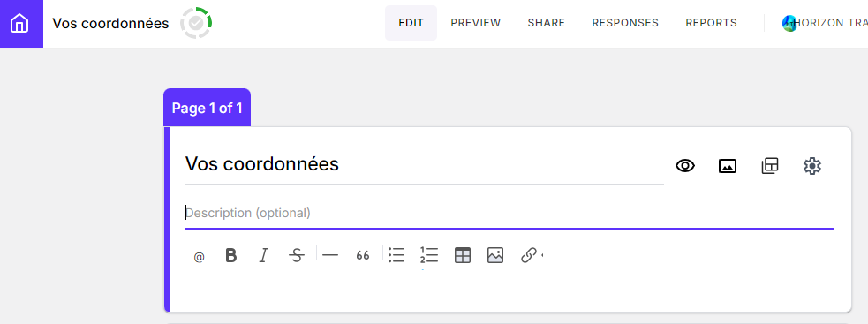Toggle page visibility with the eye icon

point(685,166)
